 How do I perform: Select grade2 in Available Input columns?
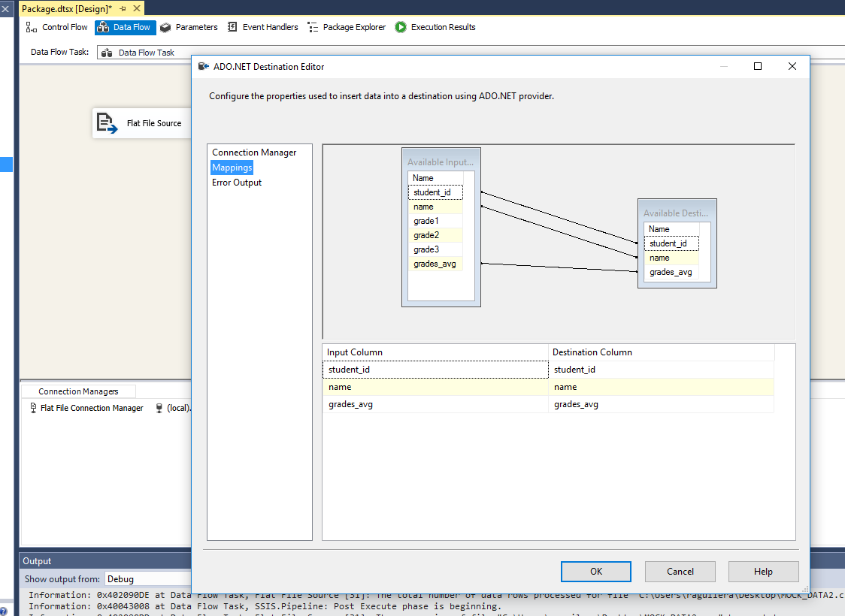(435, 235)
